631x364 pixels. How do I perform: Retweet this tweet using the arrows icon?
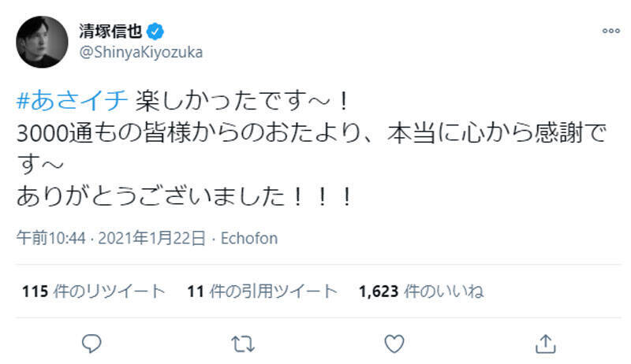[244, 344]
